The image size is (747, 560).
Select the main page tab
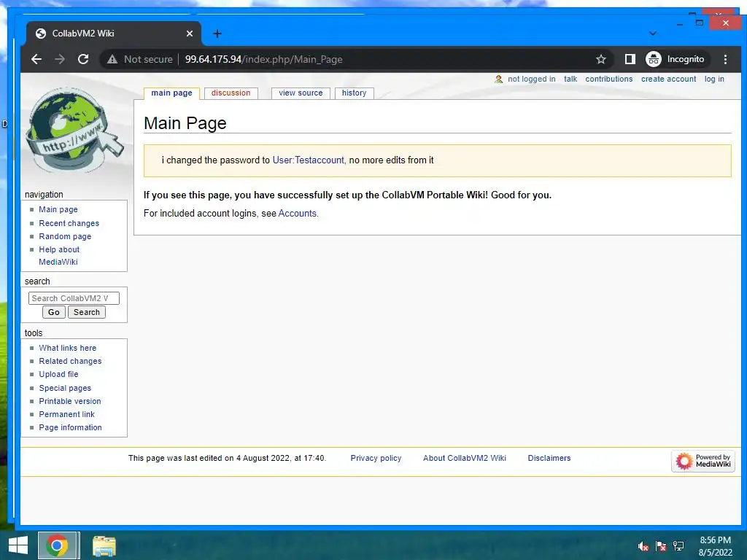point(171,93)
